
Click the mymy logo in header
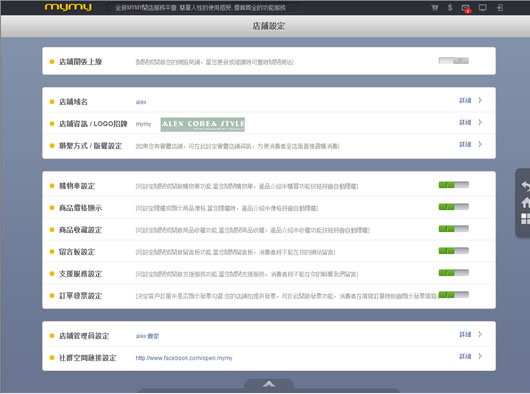click(x=68, y=7)
